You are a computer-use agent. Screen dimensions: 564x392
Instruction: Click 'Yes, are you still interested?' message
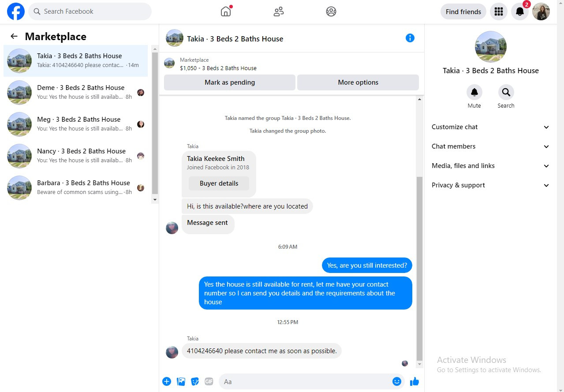[367, 265]
